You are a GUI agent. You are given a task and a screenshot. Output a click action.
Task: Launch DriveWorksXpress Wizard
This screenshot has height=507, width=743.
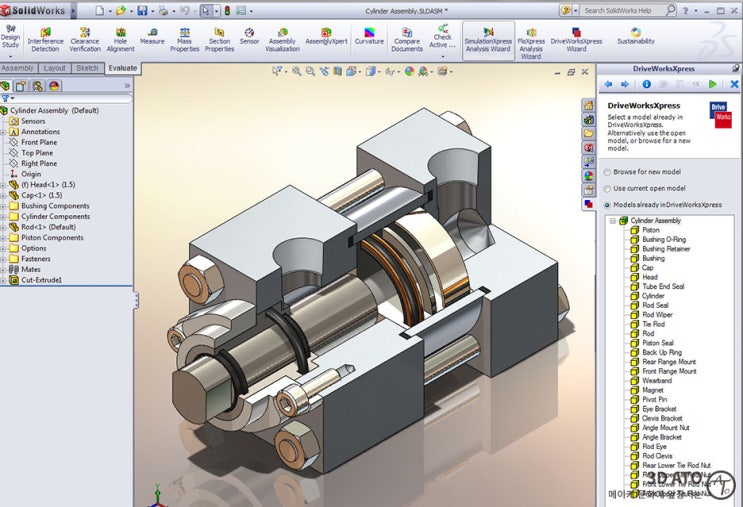(576, 39)
